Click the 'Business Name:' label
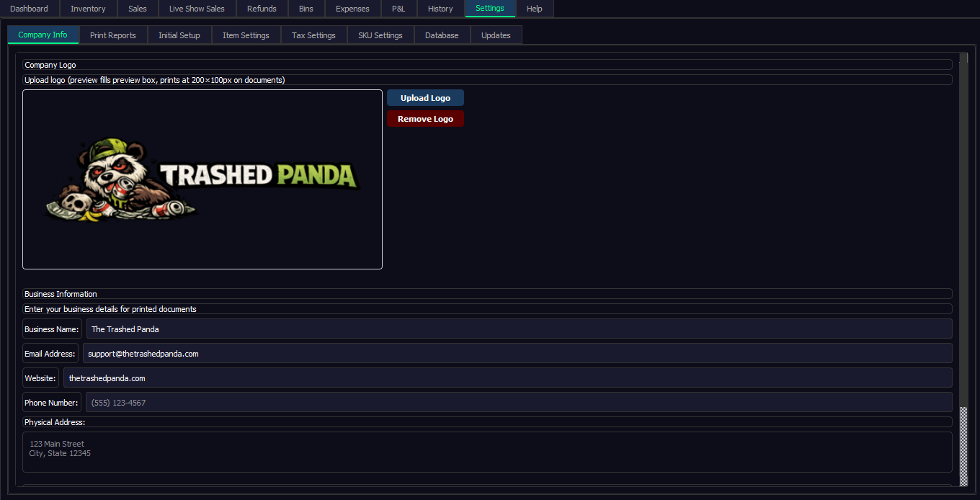 click(52, 329)
